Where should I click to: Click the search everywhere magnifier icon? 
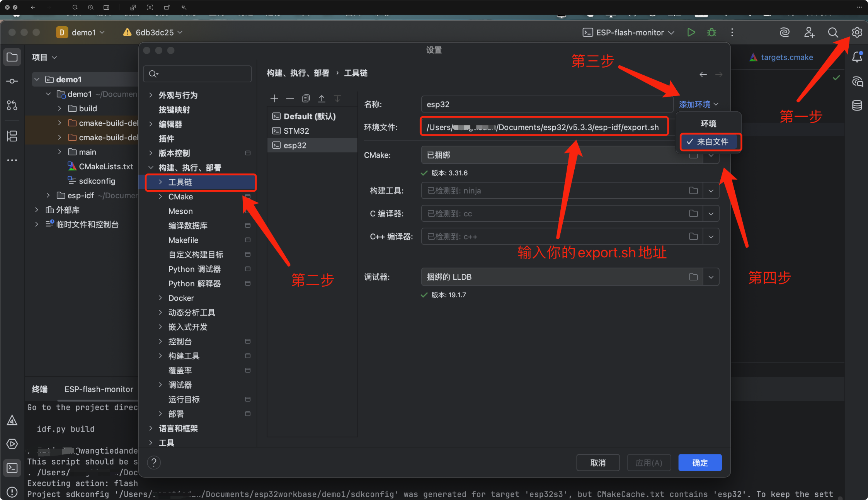coord(833,32)
